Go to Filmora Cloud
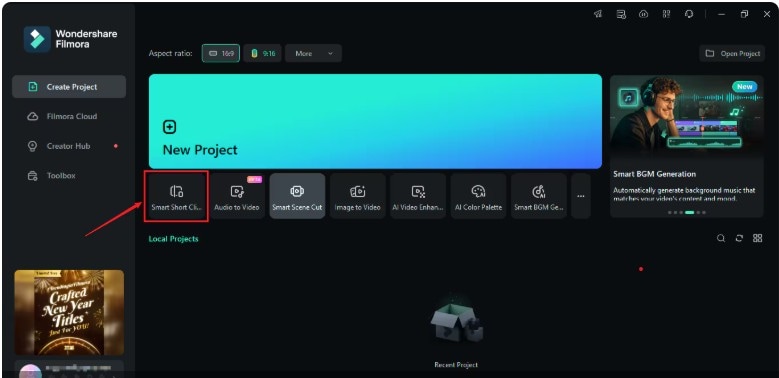The image size is (779, 378). coord(69,116)
